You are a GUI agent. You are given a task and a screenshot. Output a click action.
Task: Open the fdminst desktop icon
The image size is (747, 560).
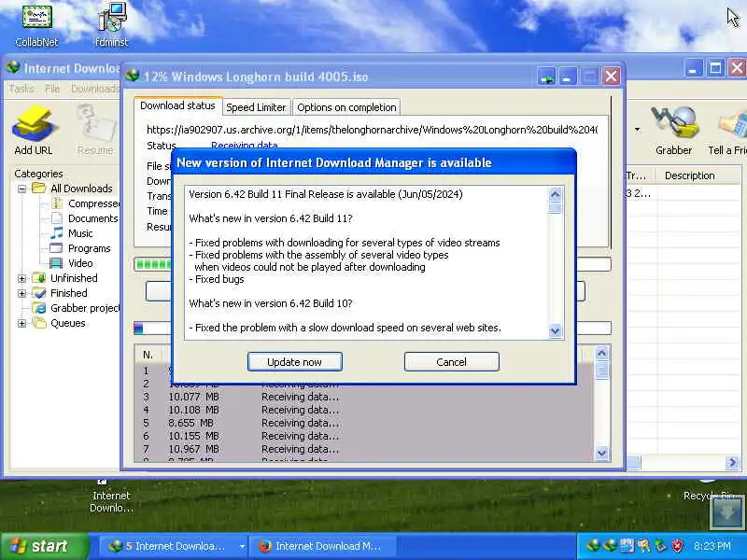point(111,25)
